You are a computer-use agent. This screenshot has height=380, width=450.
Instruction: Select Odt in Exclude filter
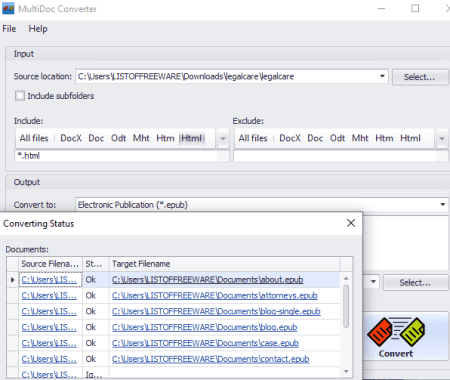click(x=337, y=138)
